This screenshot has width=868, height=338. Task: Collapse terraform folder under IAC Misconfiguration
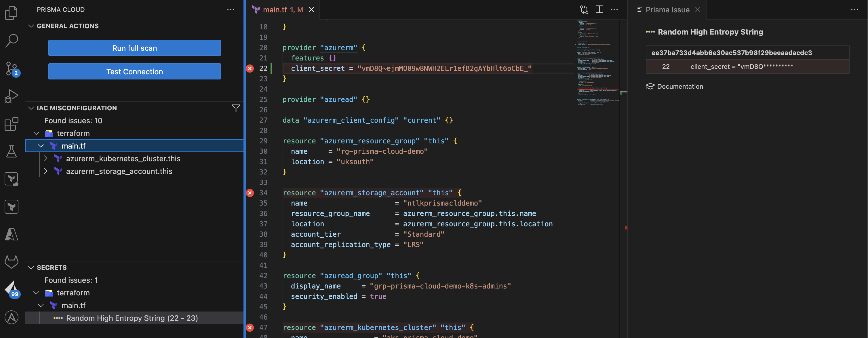[x=36, y=133]
